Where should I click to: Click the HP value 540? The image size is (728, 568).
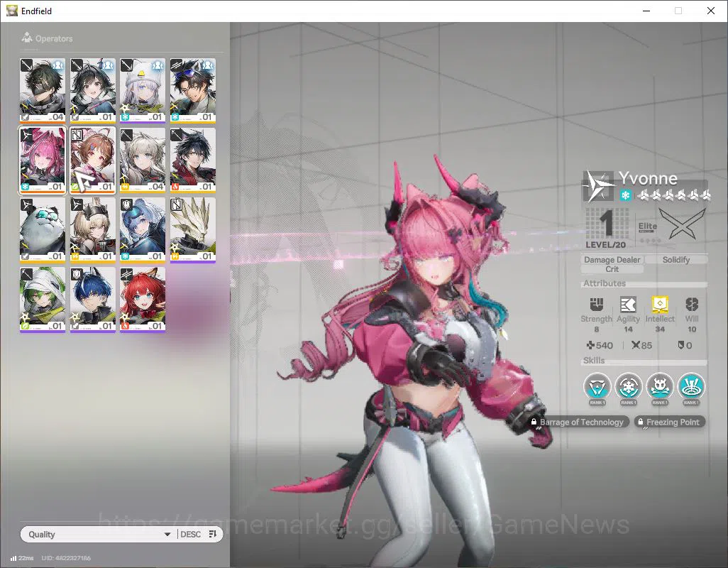(600, 345)
